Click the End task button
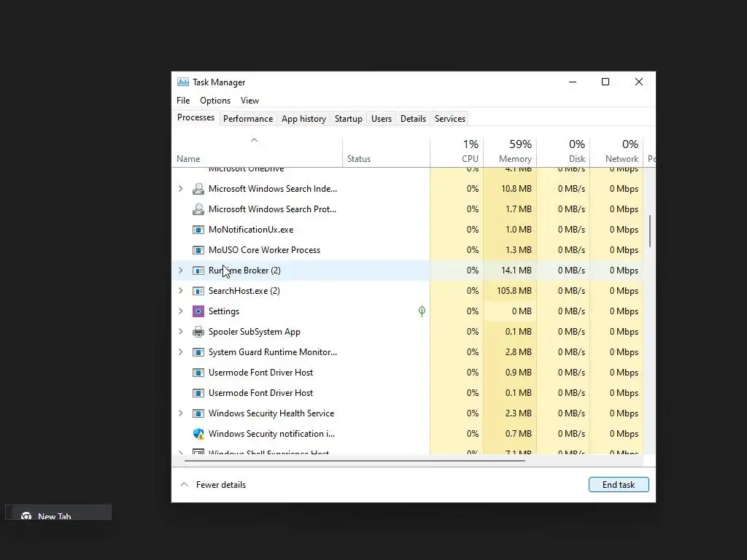The height and width of the screenshot is (560, 747). point(619,484)
